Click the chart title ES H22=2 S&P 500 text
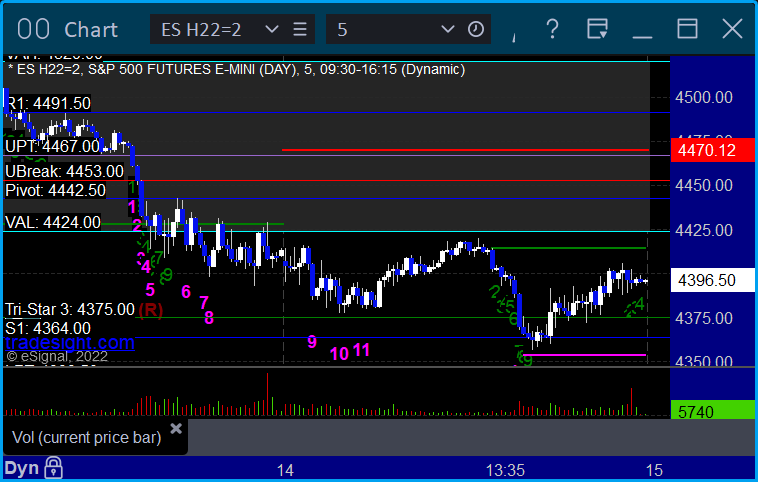Viewport: 758px width, 482px height. pyautogui.click(x=236, y=69)
